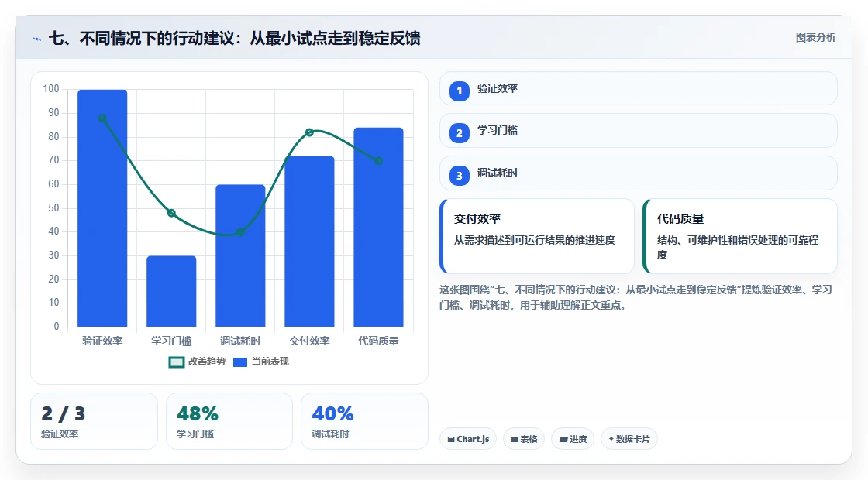Click the 40% 调试耗时 stat card

coord(364,421)
